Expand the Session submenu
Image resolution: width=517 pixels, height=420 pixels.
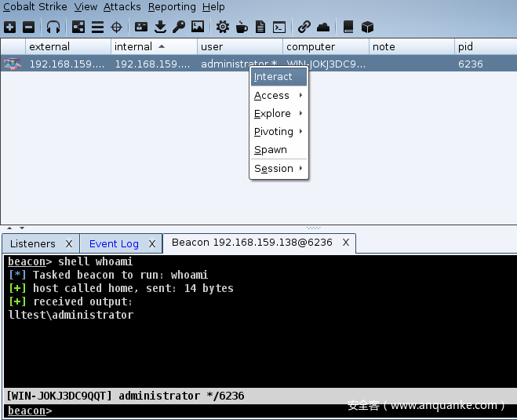[x=279, y=169]
